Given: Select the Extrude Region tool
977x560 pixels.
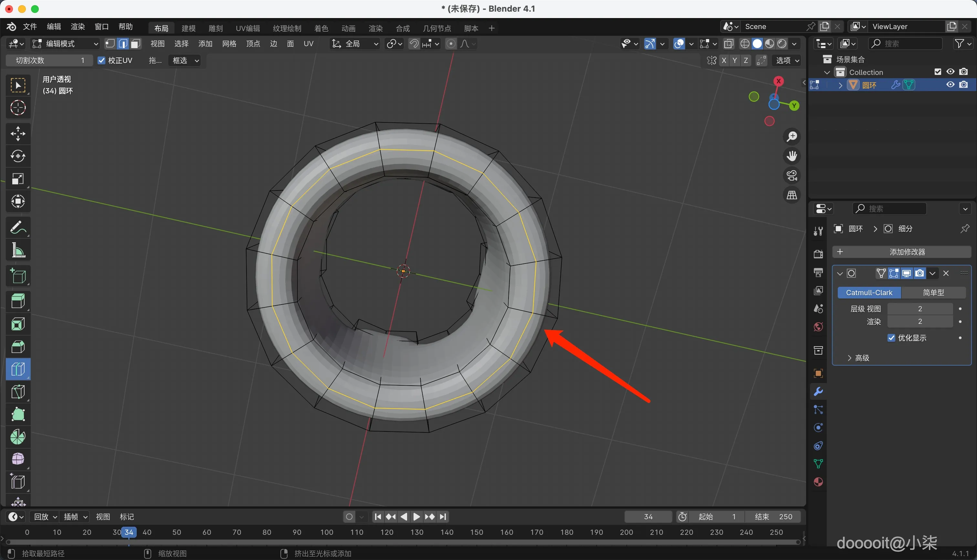Looking at the screenshot, I should 18,301.
